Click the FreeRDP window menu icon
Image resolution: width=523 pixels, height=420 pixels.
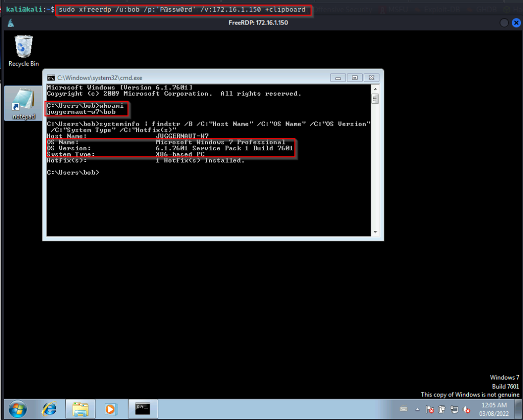[x=10, y=23]
